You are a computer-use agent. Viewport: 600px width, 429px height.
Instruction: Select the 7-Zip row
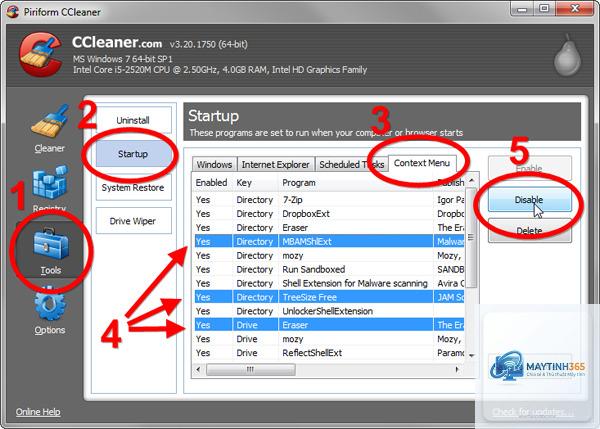click(329, 200)
